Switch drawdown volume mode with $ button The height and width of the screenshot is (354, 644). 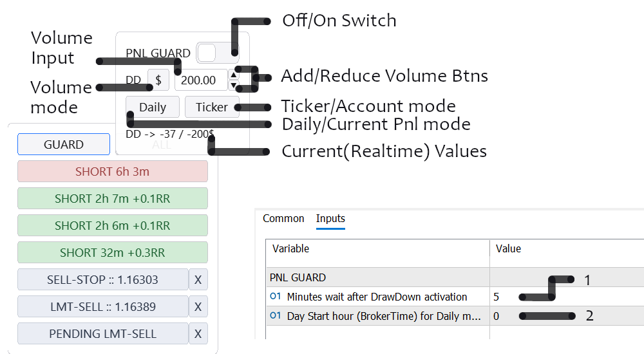[158, 80]
